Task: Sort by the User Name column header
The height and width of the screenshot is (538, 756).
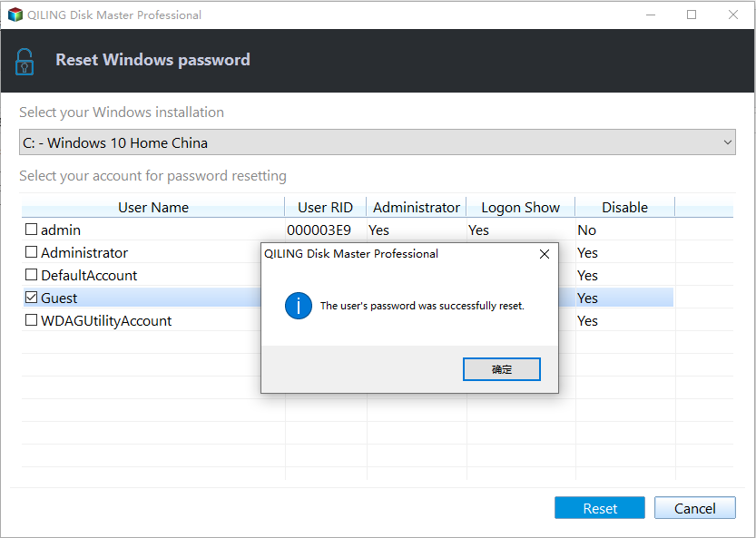Action: (x=153, y=207)
